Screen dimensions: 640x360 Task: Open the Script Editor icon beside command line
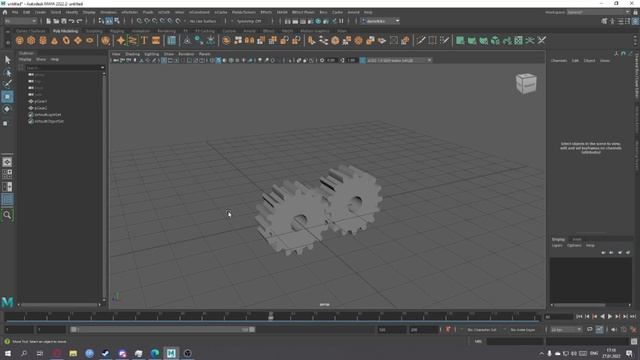pos(634,342)
